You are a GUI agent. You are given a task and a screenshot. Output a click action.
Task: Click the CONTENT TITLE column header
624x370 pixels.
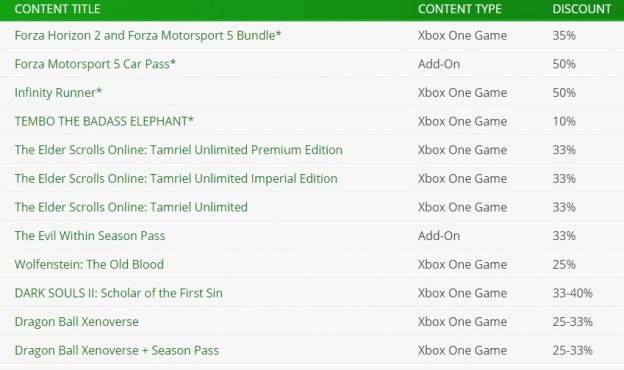click(57, 9)
